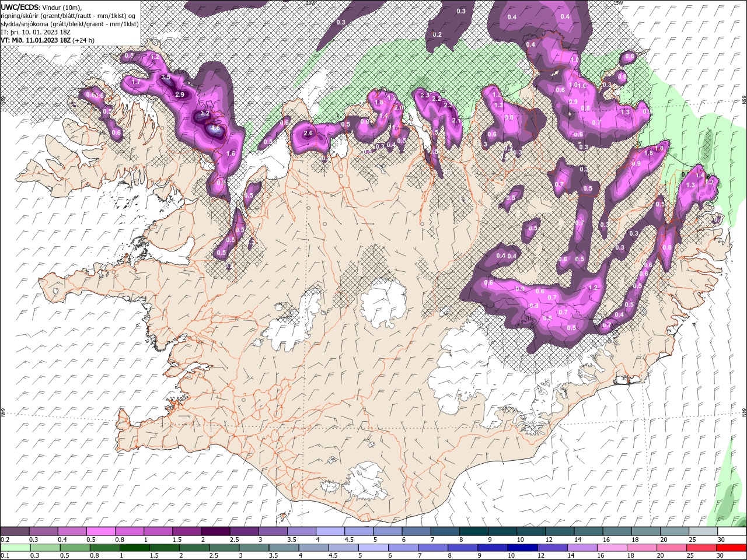747x560 pixels.
Task: Click the 2.2 precipitation value label
Action: pyautogui.click(x=437, y=99)
